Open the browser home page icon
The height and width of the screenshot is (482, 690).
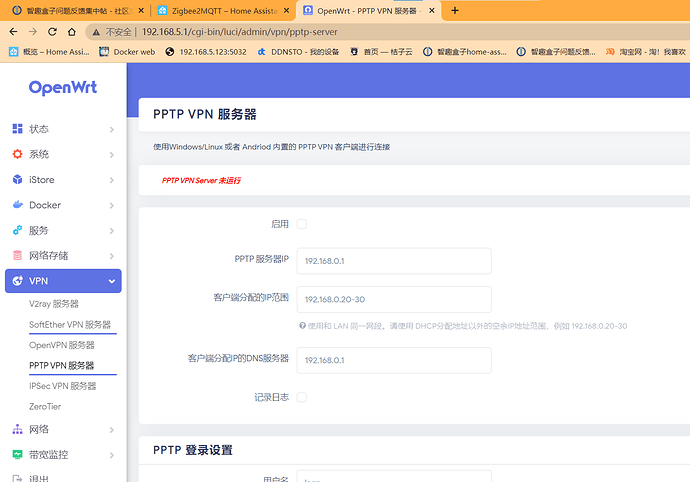pyautogui.click(x=72, y=32)
